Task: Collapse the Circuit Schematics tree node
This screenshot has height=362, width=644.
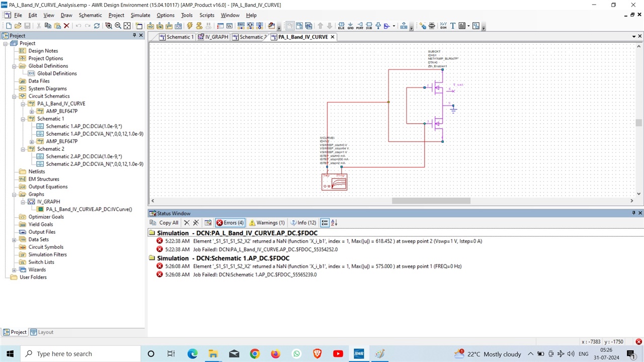Action: click(15, 96)
